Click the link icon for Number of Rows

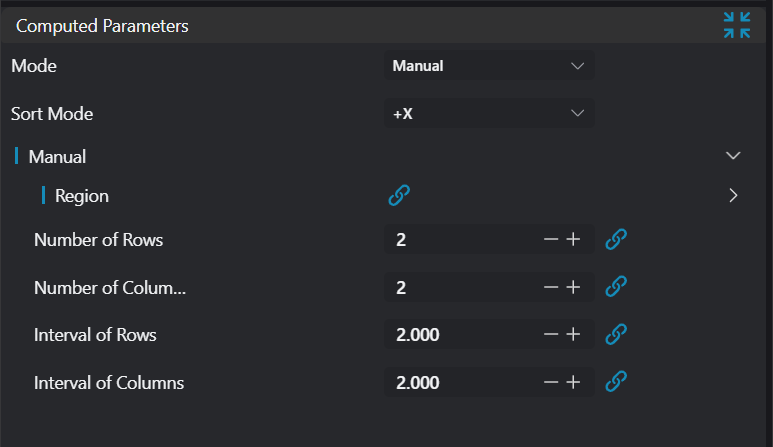tap(617, 240)
